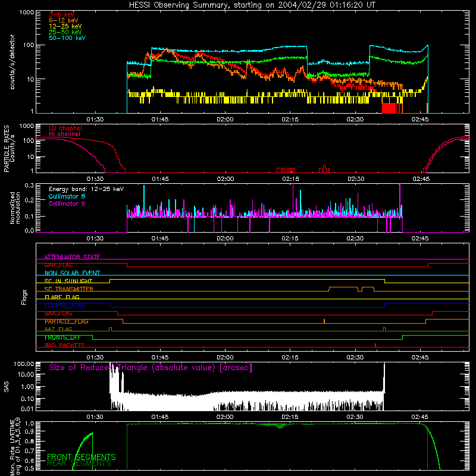Click the REAR SEGMENTS legend label
Image resolution: width=476 pixels, height=476 pixels.
[x=79, y=464]
